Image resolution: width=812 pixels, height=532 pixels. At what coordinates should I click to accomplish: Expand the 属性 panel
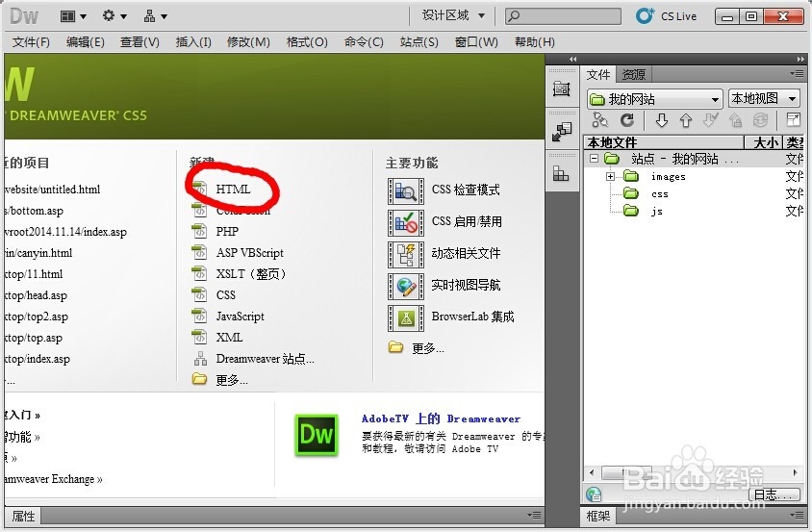[23, 516]
